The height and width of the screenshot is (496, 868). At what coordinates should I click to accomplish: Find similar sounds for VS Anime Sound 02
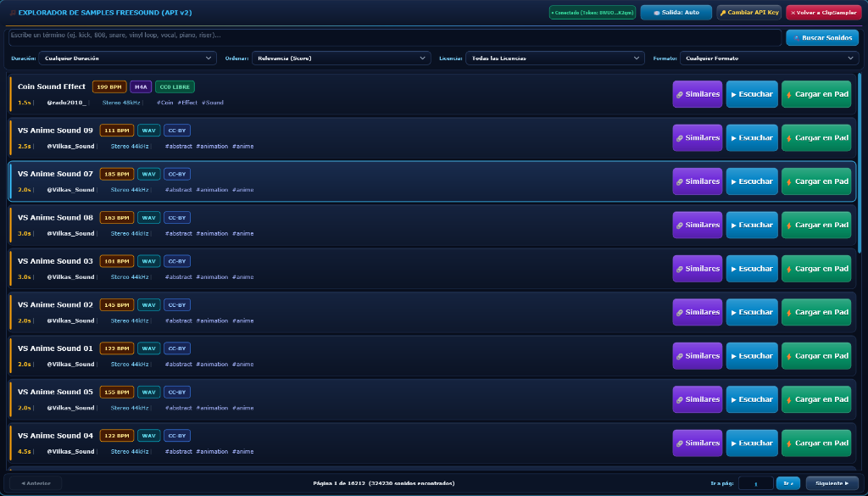click(x=697, y=312)
